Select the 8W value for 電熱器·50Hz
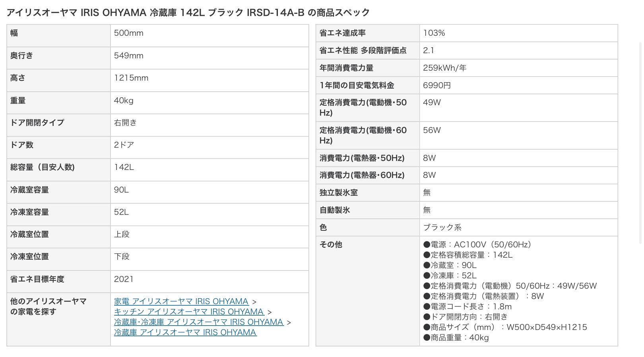This screenshot has width=644, height=357. coord(429,158)
